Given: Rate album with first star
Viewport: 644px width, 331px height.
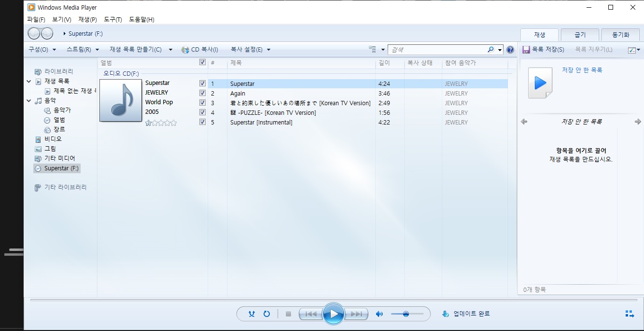Looking at the screenshot, I should pos(149,123).
